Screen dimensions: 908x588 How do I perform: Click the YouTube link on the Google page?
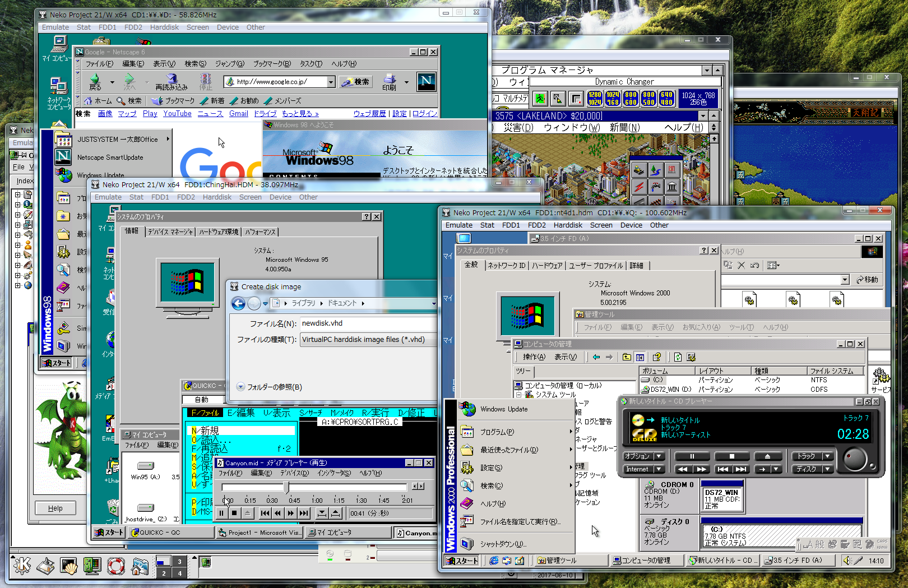[x=177, y=114]
